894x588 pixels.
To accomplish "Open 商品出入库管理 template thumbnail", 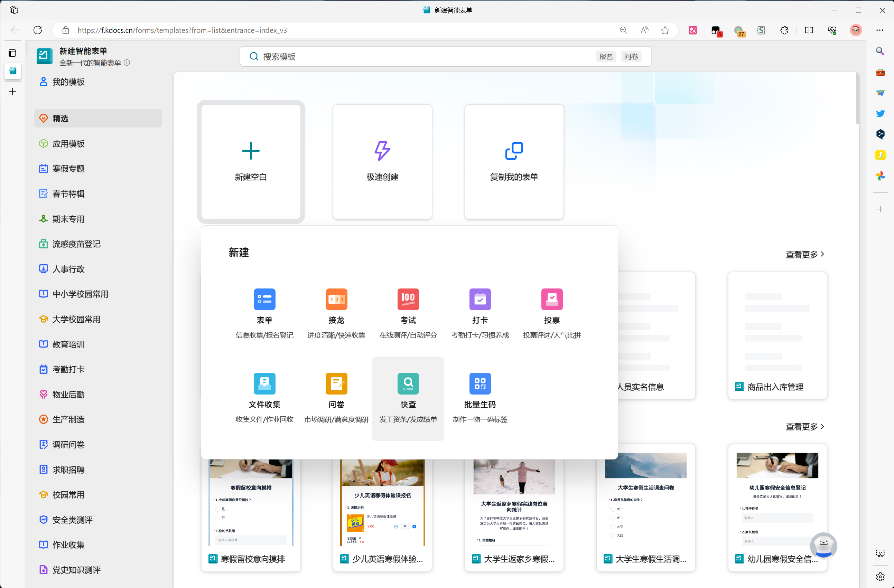I will click(777, 330).
